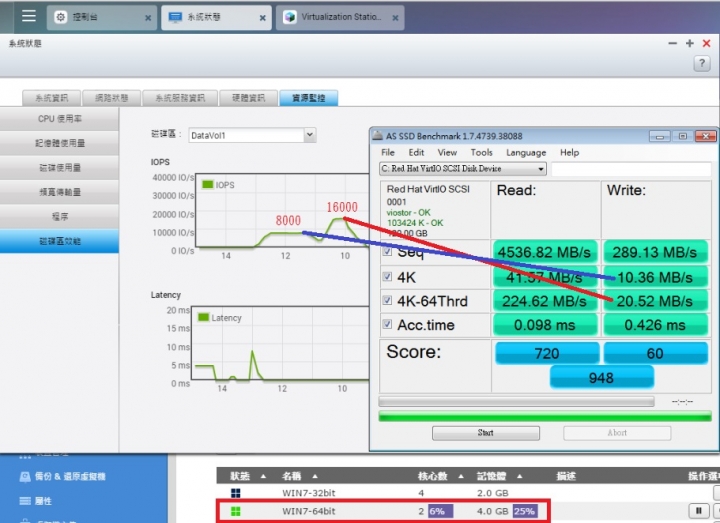Select the 資源監控 tab

coord(309,98)
